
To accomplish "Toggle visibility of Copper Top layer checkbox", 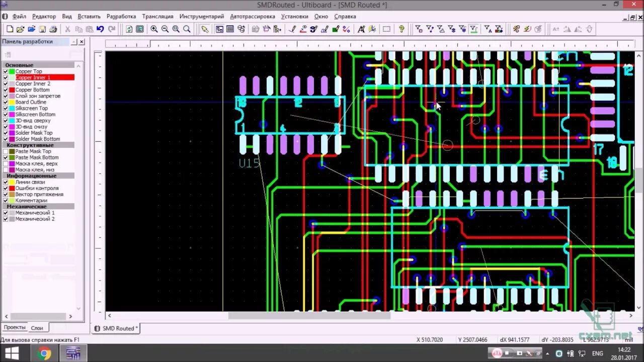I will click(x=6, y=71).
